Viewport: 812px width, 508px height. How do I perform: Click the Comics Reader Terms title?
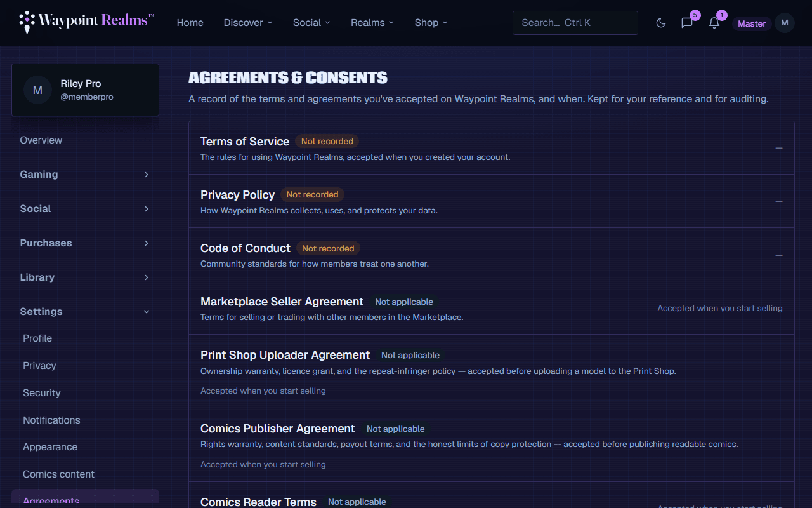coord(259,502)
